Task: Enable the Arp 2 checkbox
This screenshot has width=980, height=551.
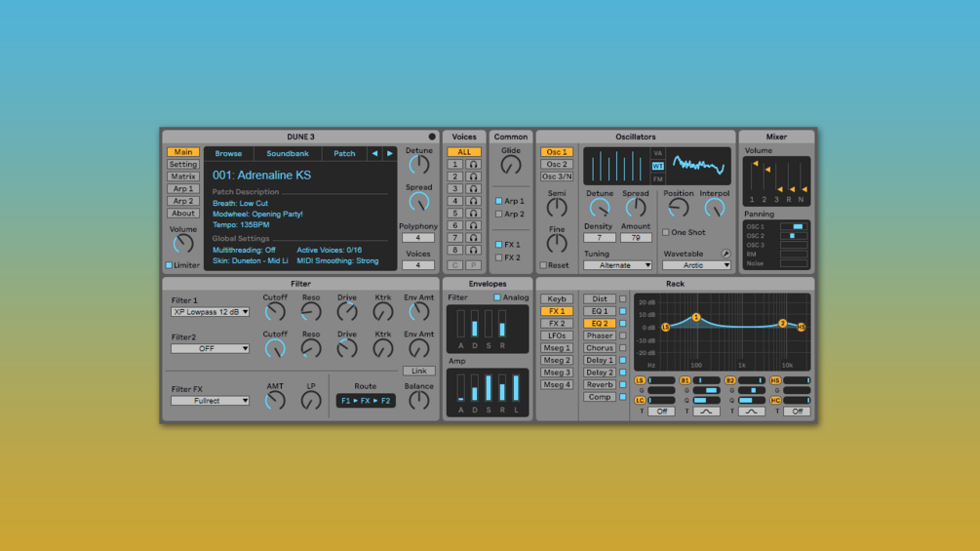Action: 498,215
